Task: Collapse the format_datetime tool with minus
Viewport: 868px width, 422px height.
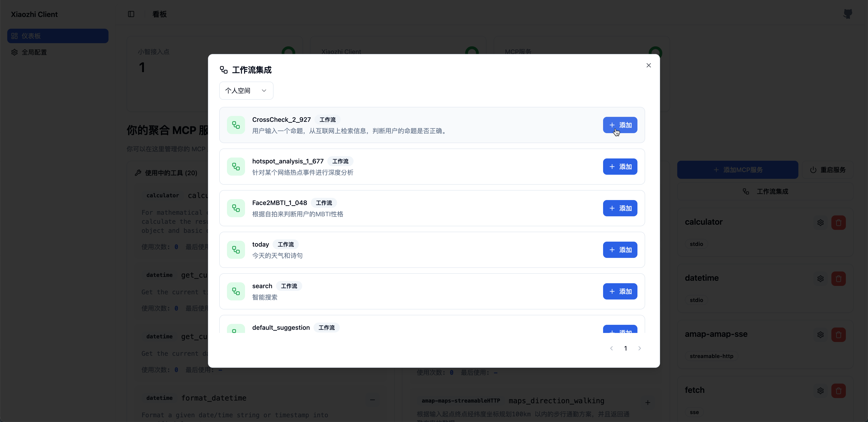Action: (372, 400)
